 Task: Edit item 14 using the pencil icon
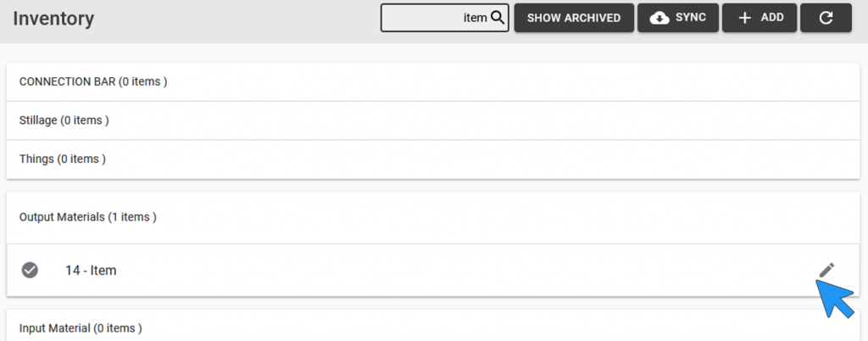pos(826,270)
